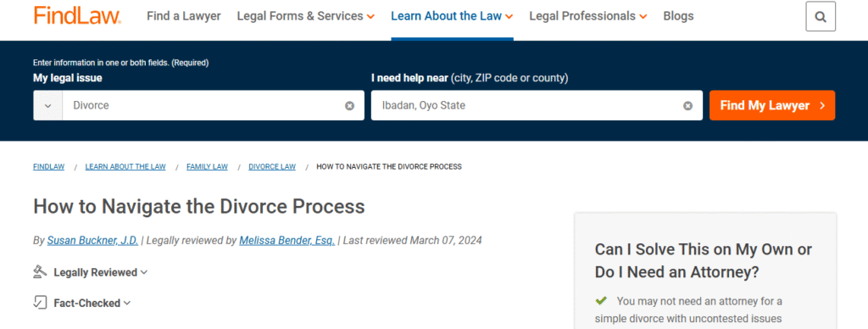Viewport: 868px width, 329px height.
Task: Click the Fact-Checked checkmark icon
Action: (40, 303)
